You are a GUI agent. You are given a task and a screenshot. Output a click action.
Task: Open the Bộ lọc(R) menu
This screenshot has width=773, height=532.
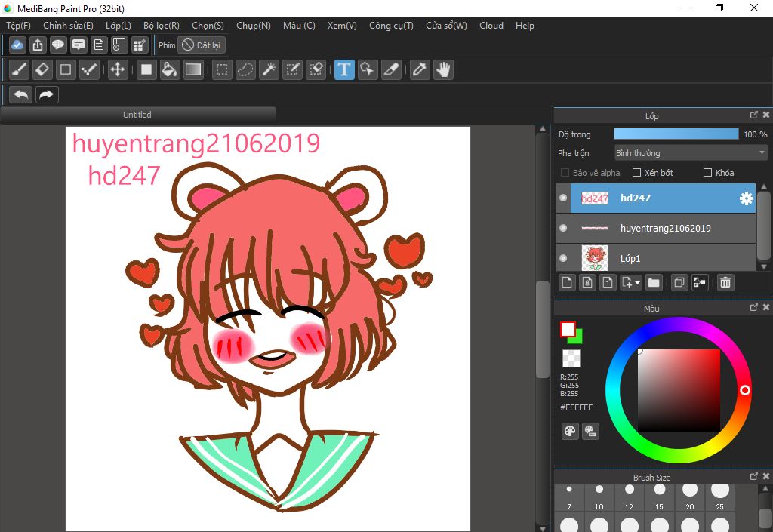[161, 26]
